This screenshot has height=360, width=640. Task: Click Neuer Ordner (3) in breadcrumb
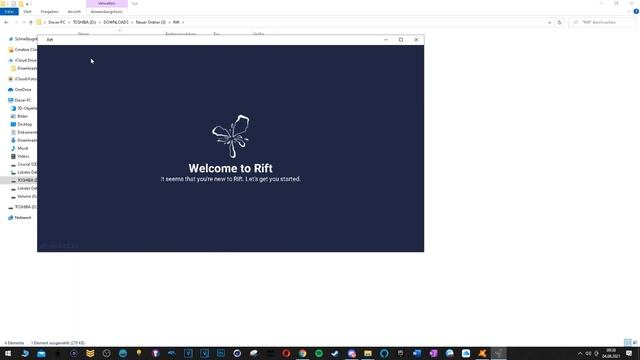pos(151,22)
